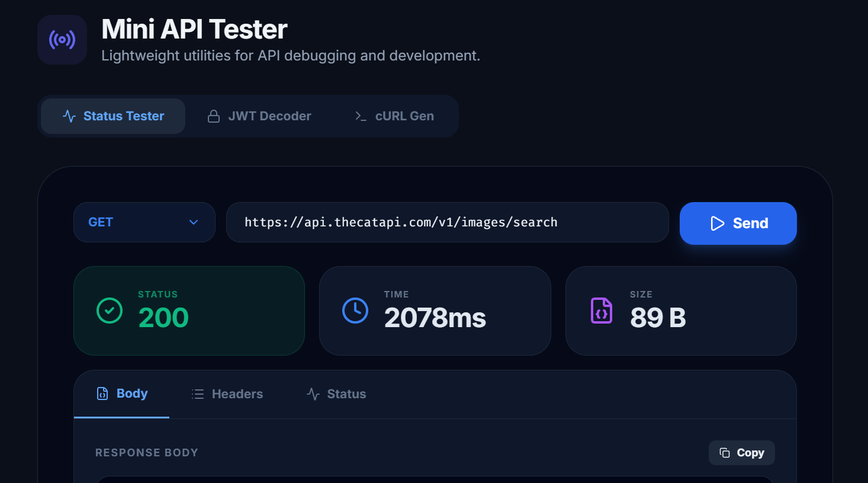Click the purple file icon beside Size

(602, 311)
